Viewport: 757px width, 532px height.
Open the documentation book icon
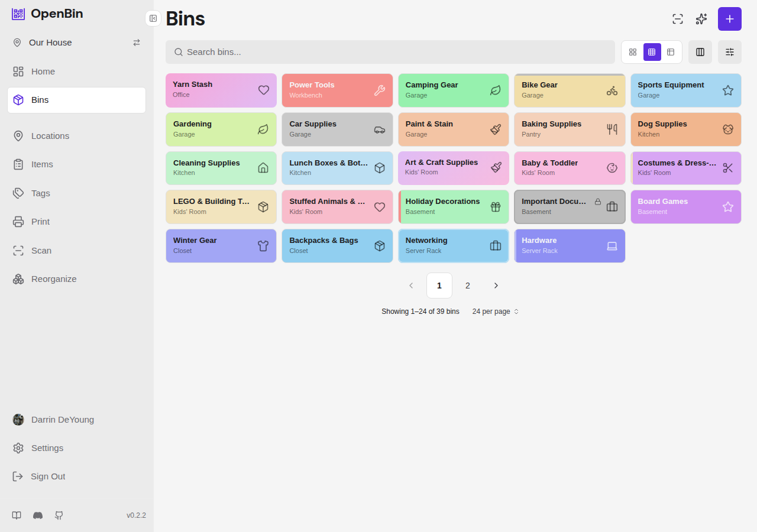[17, 515]
